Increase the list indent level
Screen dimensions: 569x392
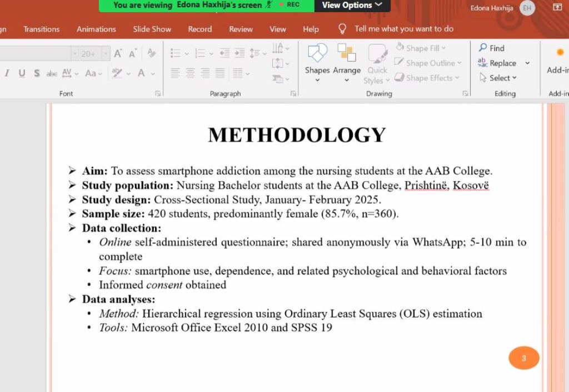click(239, 54)
